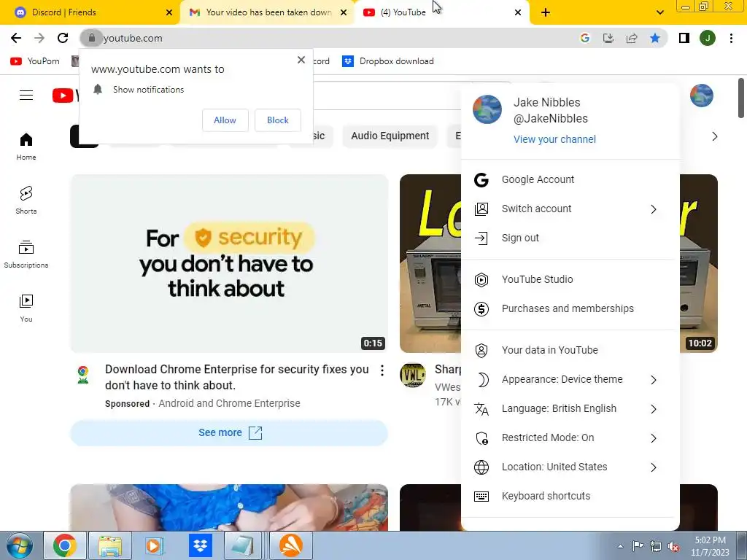
Task: Open Purchases and memberships
Action: click(570, 308)
